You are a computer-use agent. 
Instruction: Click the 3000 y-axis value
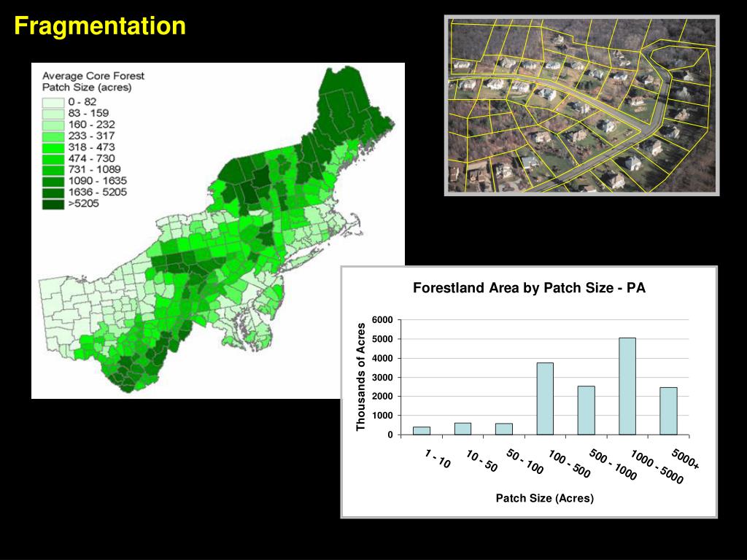(x=382, y=378)
